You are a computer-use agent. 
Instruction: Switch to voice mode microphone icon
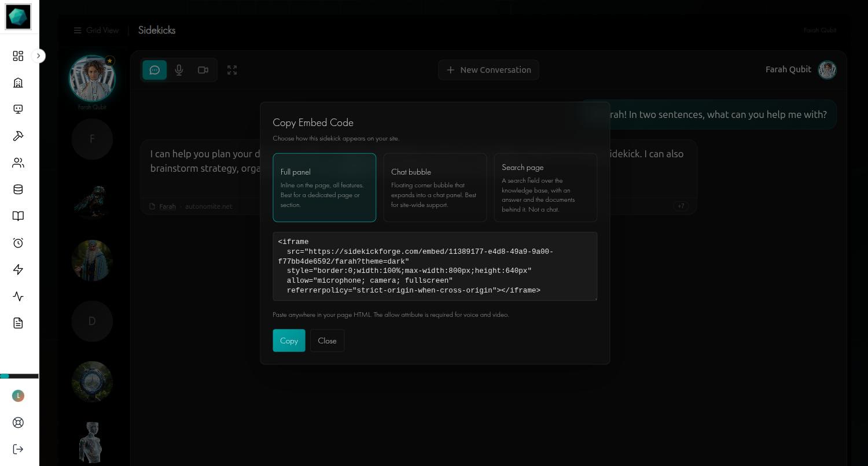pyautogui.click(x=179, y=70)
